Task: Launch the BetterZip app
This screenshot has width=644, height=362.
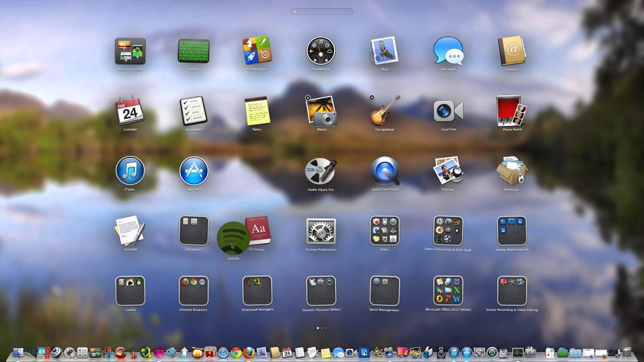Action: click(x=512, y=170)
